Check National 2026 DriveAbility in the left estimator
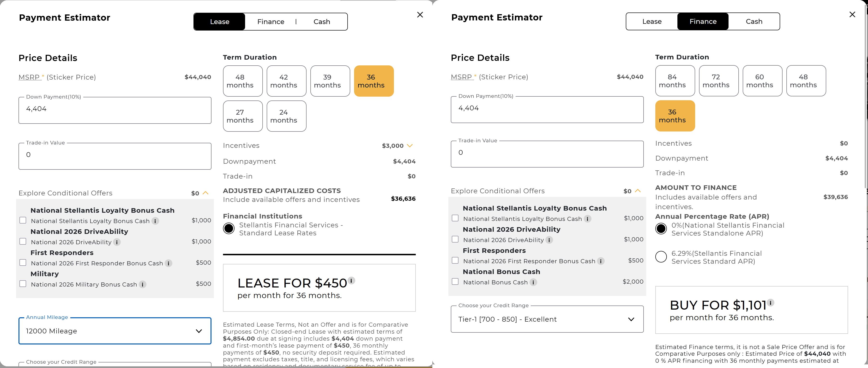Image resolution: width=868 pixels, height=368 pixels. (x=23, y=242)
